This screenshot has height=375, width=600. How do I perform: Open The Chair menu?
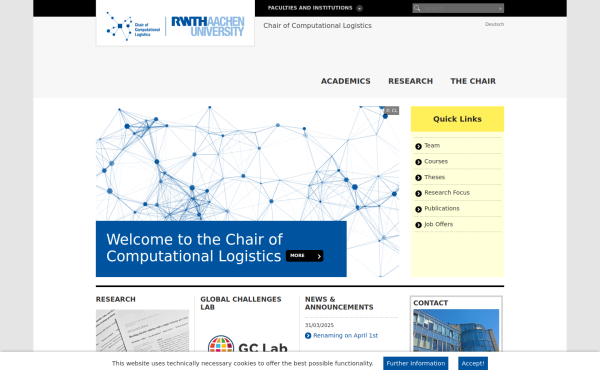pos(473,81)
